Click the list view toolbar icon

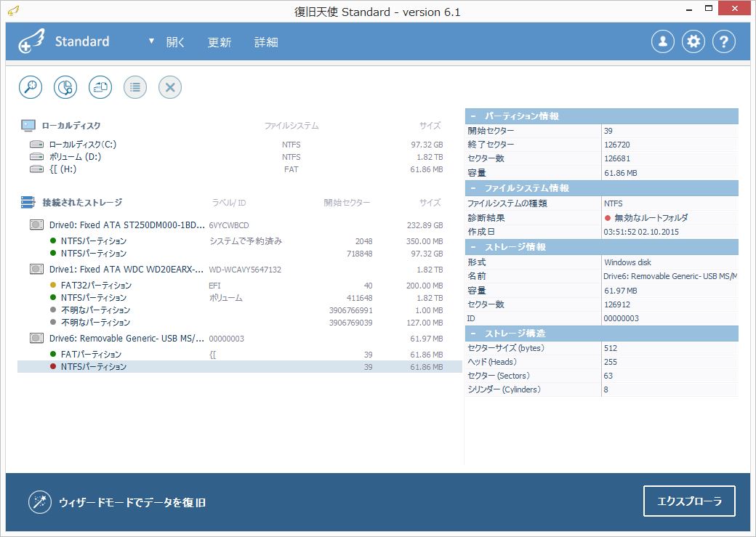coord(135,87)
